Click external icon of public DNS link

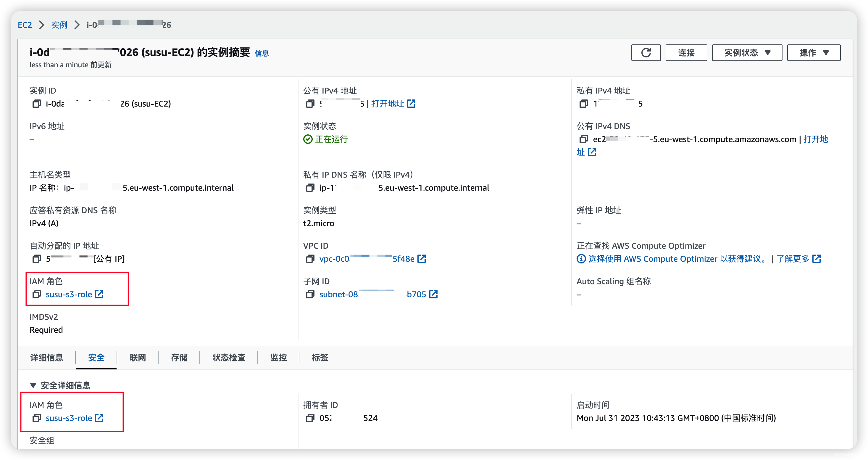click(x=592, y=152)
